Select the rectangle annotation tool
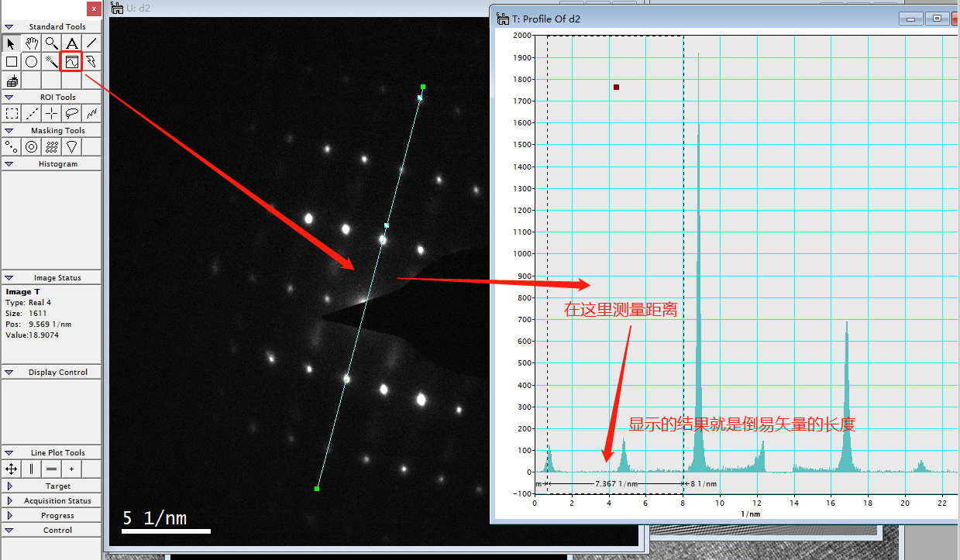 (11, 61)
